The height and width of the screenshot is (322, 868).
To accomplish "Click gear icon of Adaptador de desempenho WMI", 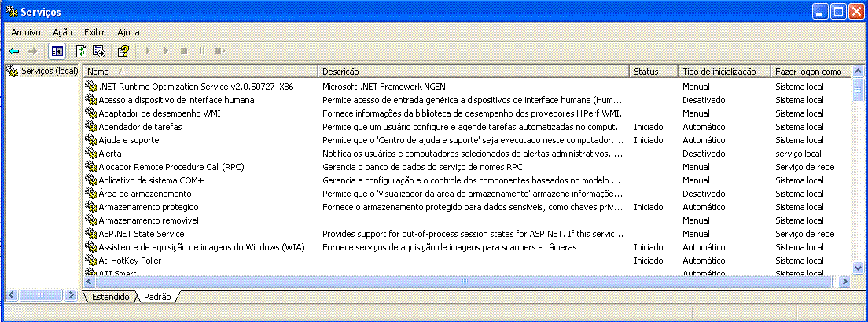I will click(x=90, y=113).
